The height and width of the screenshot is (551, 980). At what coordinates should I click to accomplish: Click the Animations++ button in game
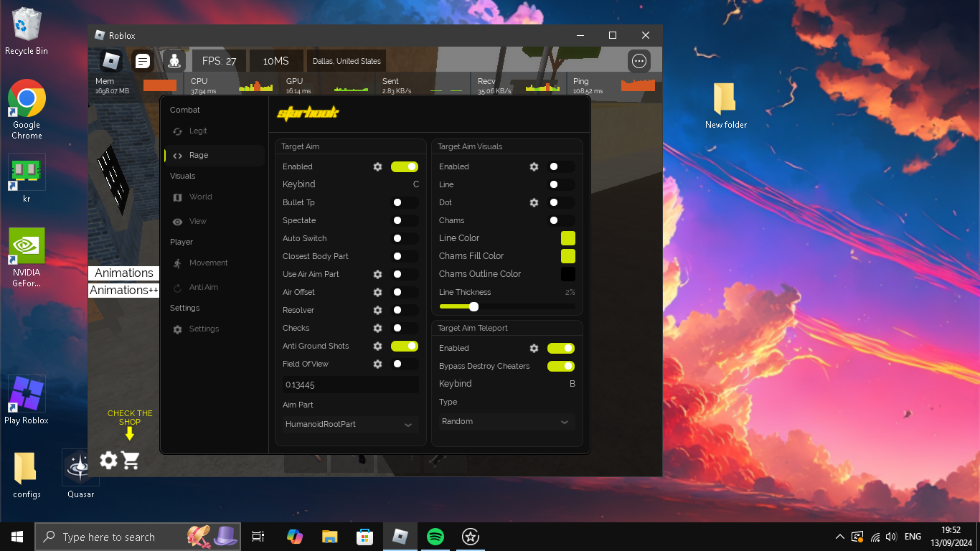click(x=123, y=290)
